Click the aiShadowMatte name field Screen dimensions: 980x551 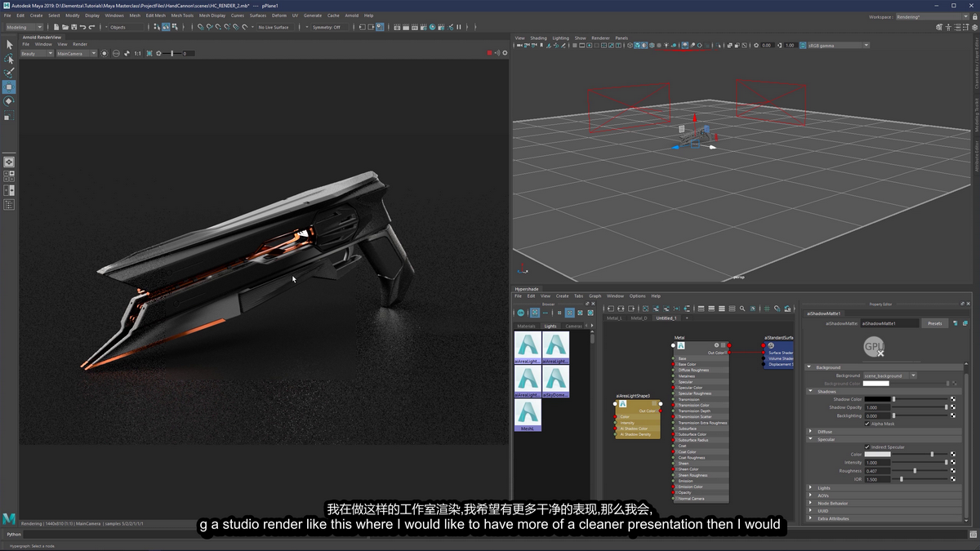pos(889,323)
